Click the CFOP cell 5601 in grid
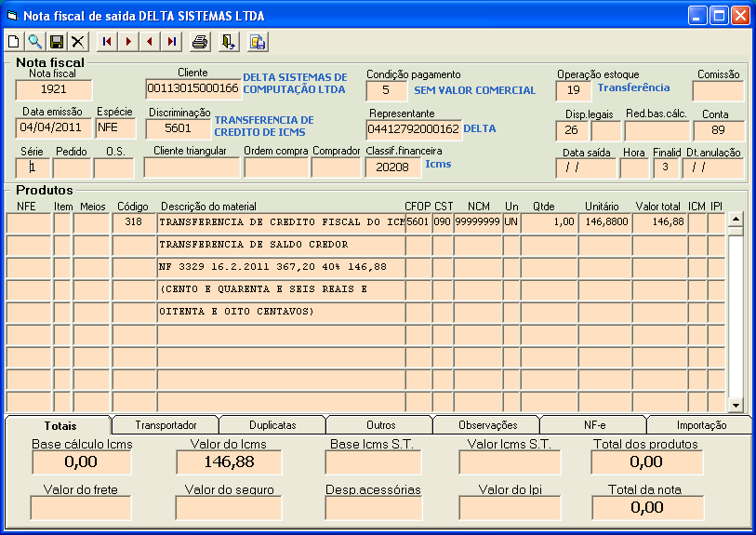Image resolution: width=756 pixels, height=535 pixels. coord(418,222)
